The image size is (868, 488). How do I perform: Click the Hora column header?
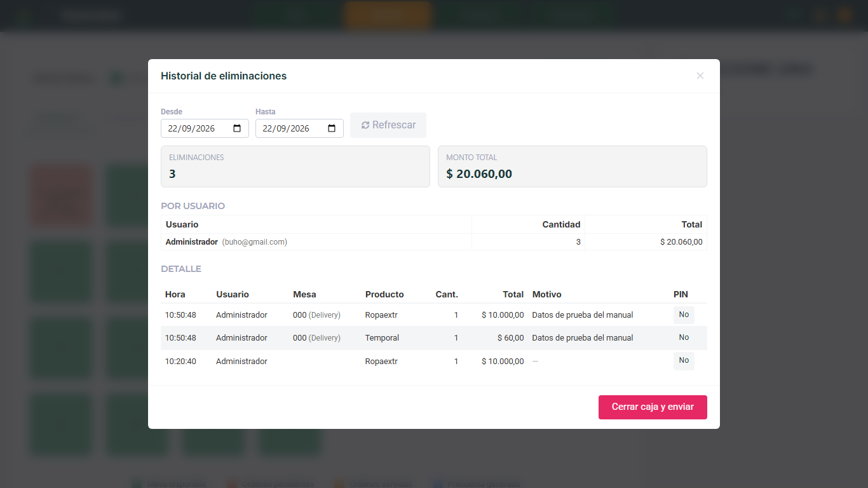click(175, 294)
